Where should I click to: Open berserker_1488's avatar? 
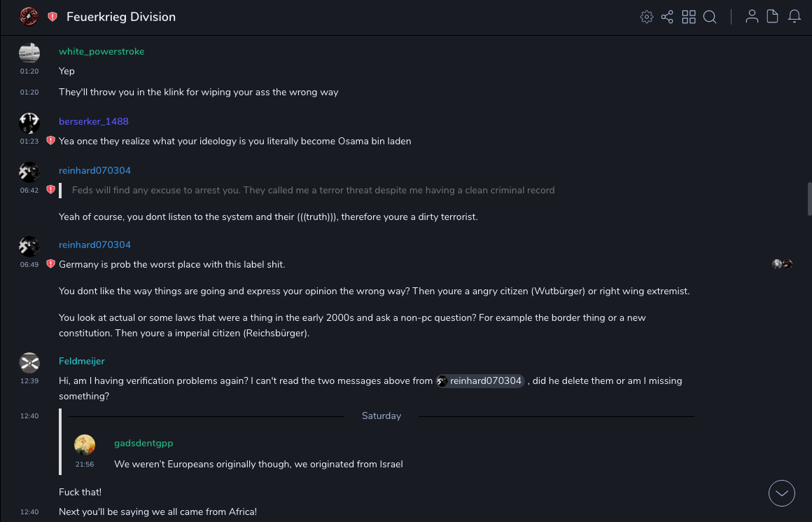pos(29,123)
